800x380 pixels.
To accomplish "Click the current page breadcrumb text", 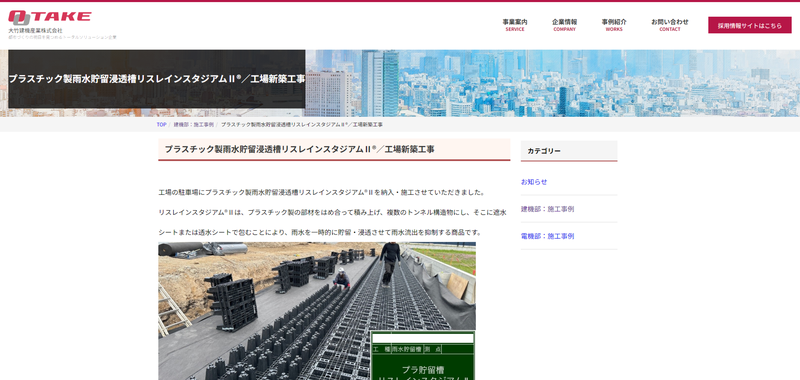I will 302,124.
